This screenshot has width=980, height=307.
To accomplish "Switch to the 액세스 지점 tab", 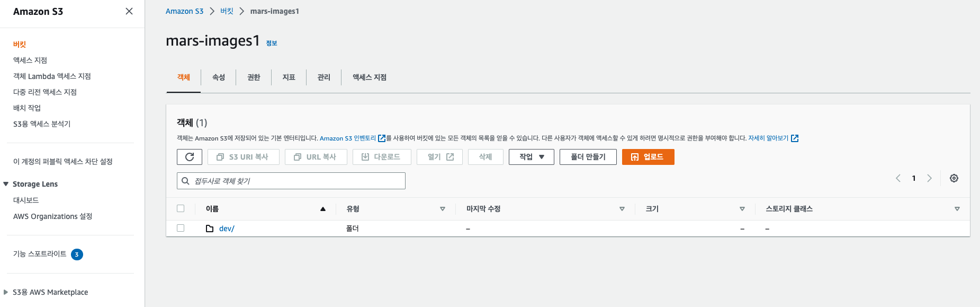I will pyautogui.click(x=370, y=77).
